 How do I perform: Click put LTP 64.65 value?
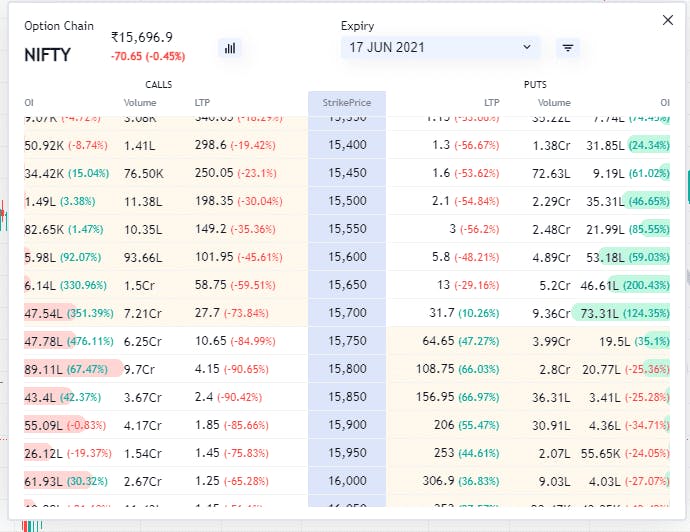point(438,341)
